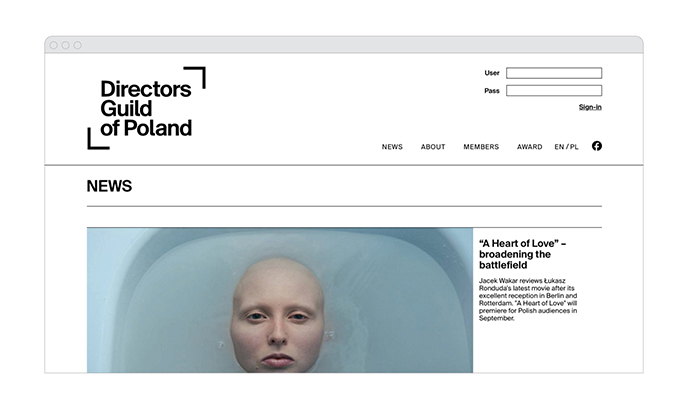Click the second browser window circle button
688x409 pixels.
pos(65,45)
